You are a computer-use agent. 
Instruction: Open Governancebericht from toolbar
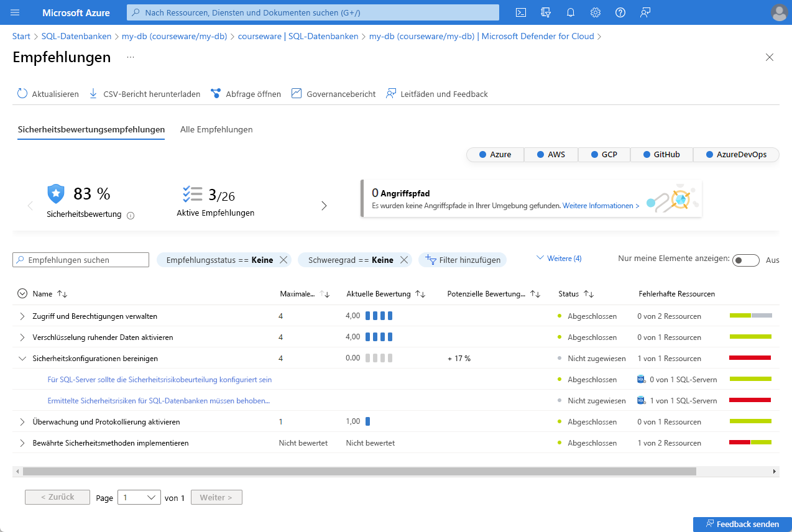333,94
